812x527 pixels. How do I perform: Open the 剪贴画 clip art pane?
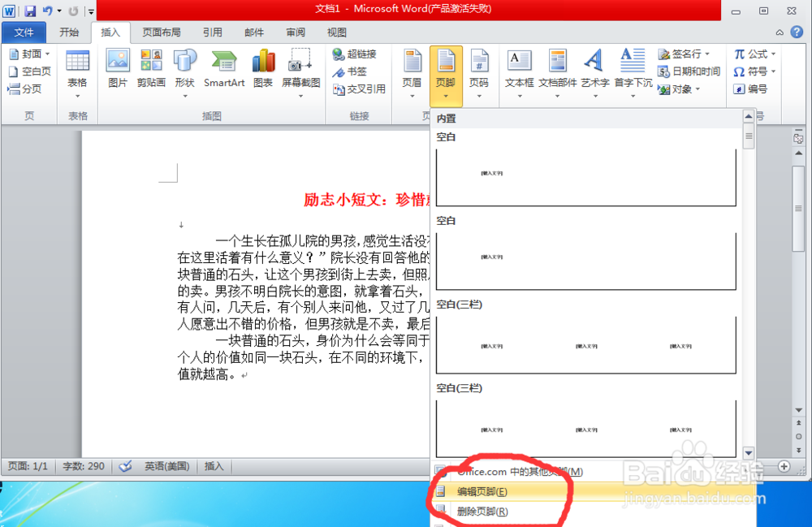[150, 69]
